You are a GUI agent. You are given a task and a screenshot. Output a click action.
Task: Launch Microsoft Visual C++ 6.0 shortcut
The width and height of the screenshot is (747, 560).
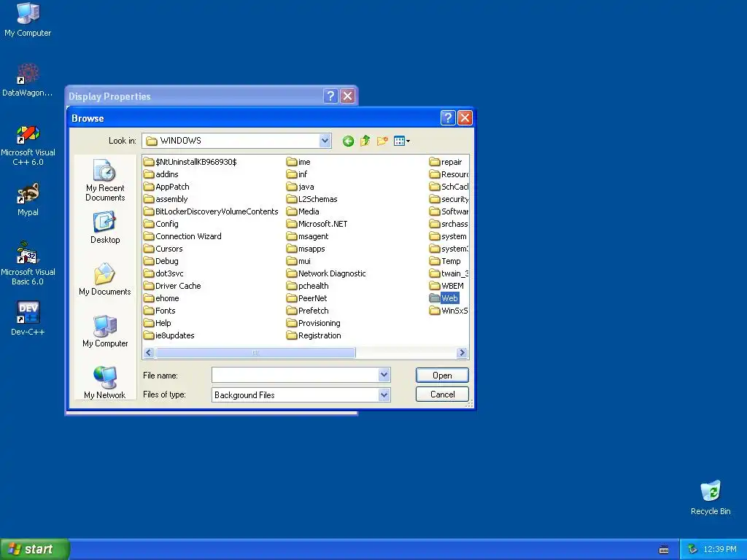(x=28, y=145)
